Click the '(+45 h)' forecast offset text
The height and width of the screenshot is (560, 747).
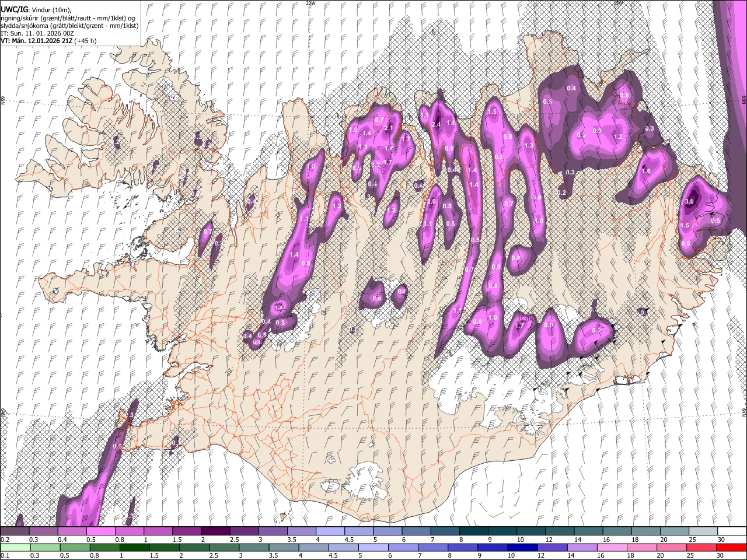pyautogui.click(x=85, y=41)
